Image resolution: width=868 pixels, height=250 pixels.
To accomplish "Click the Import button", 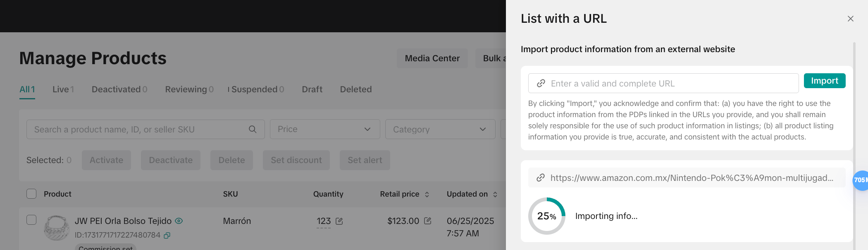I will [825, 81].
